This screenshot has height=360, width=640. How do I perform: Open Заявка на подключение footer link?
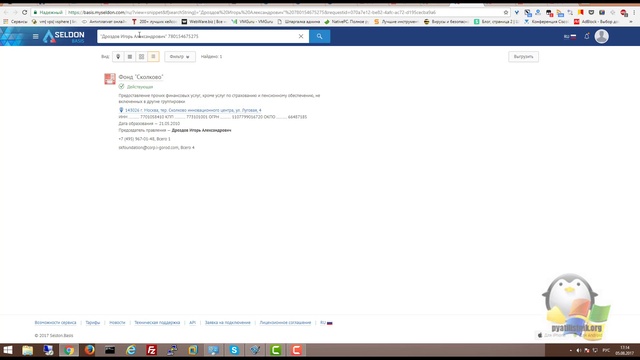[227, 322]
